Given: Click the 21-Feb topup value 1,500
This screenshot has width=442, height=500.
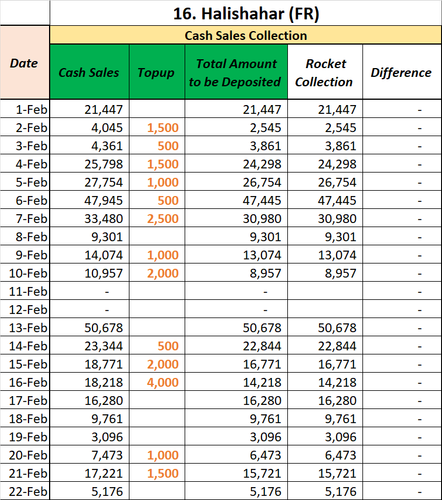Looking at the screenshot, I should pyautogui.click(x=157, y=473).
